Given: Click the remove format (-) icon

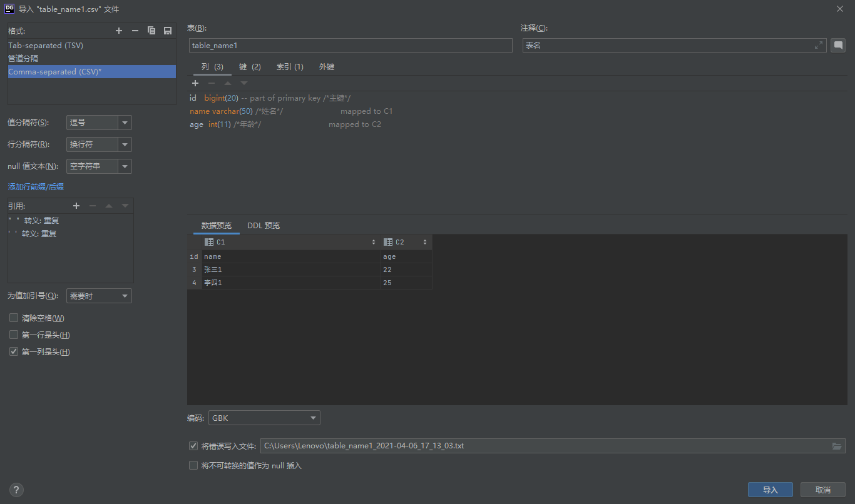Looking at the screenshot, I should pos(134,30).
